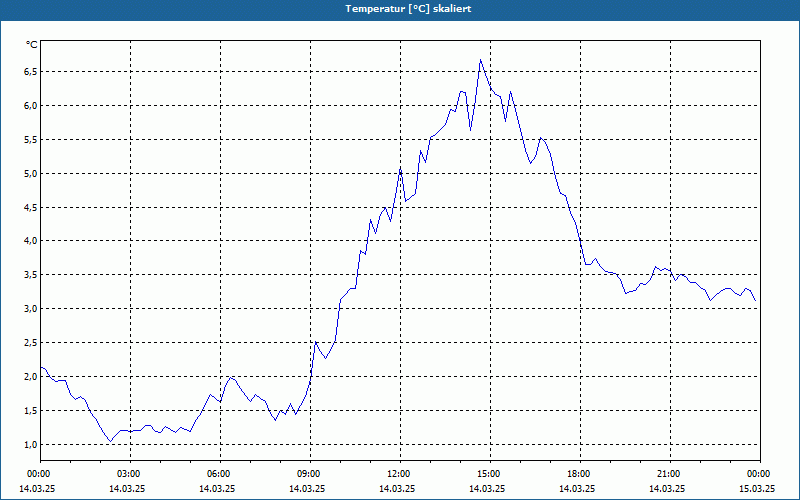Select the '2,5' y-axis label
Viewport: 800px width, 500px height.
pyautogui.click(x=30, y=343)
